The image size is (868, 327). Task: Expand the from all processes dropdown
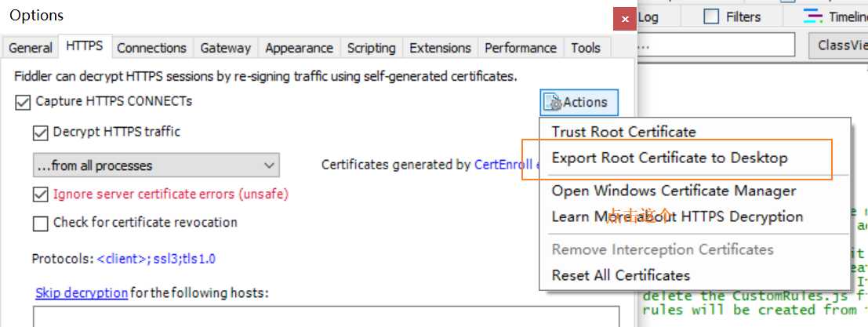(x=156, y=165)
